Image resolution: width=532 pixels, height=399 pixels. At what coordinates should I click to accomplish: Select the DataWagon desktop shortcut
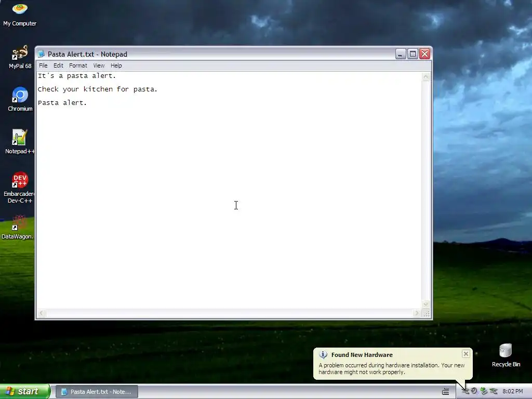pos(18,228)
